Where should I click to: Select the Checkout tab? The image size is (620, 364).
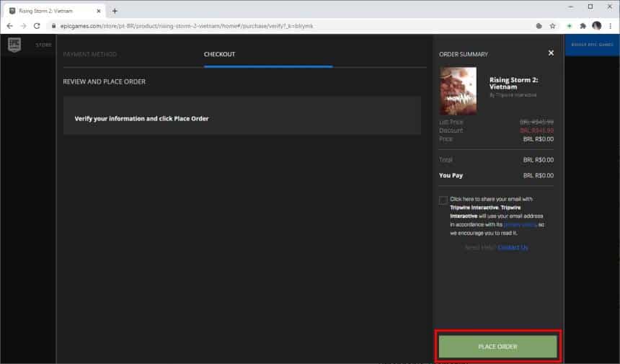coord(219,54)
